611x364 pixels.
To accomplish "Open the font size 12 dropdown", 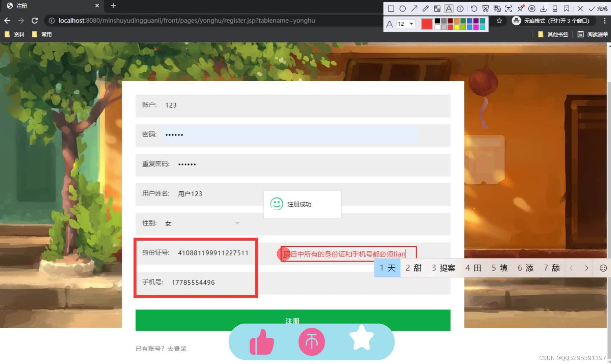I will pyautogui.click(x=406, y=24).
